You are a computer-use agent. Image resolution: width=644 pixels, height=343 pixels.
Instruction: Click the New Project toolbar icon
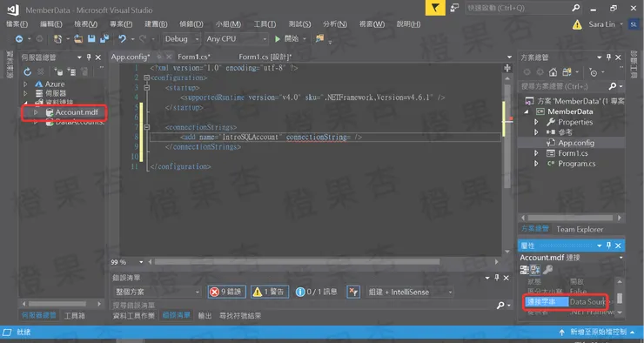[x=58, y=38]
